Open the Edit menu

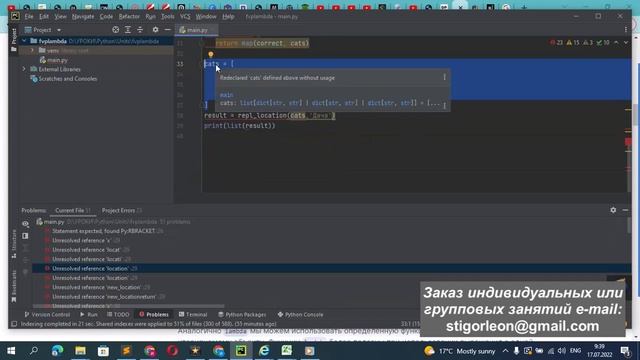[44, 17]
